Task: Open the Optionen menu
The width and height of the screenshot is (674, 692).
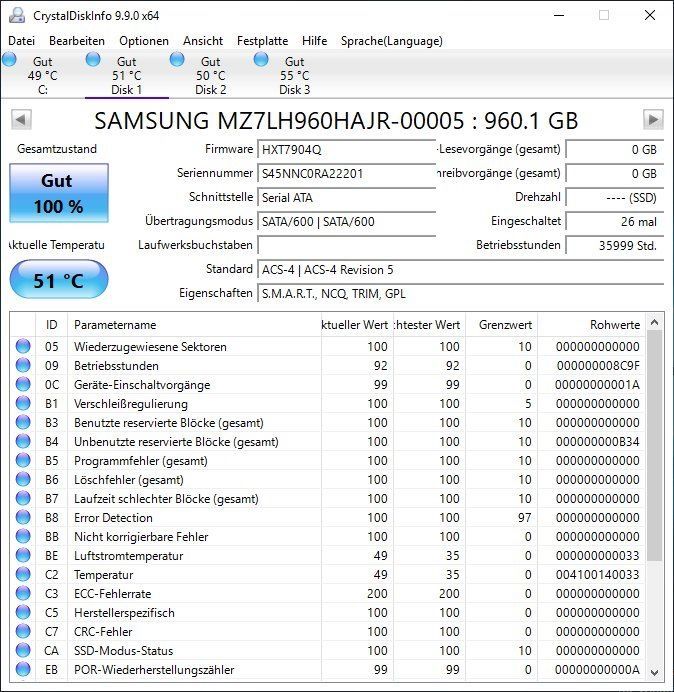Action: (x=144, y=41)
